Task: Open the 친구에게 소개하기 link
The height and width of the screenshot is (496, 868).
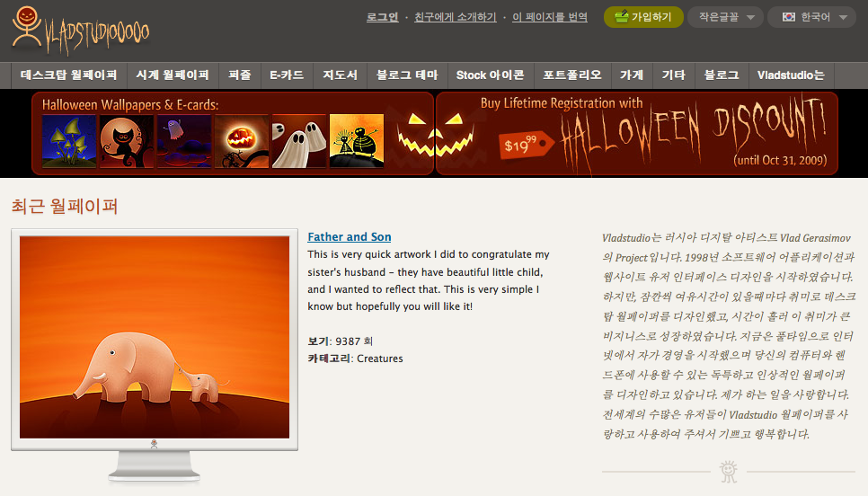Action: 455,17
